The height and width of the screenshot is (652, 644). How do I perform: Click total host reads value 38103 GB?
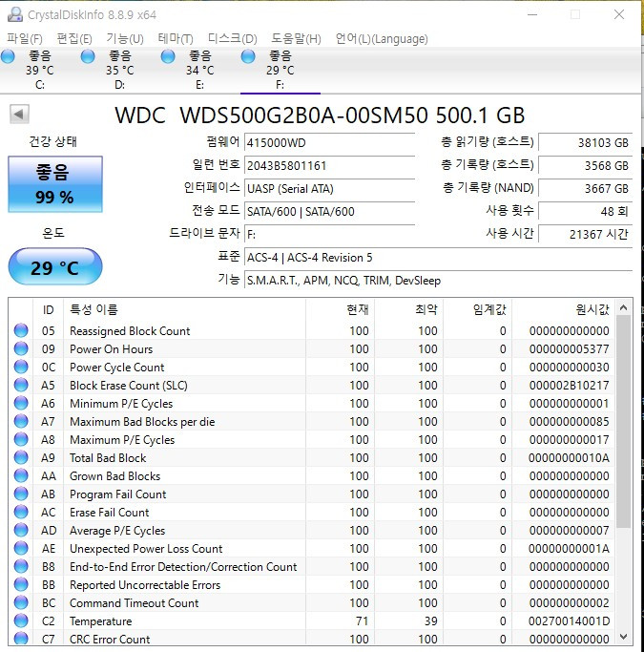click(586, 143)
